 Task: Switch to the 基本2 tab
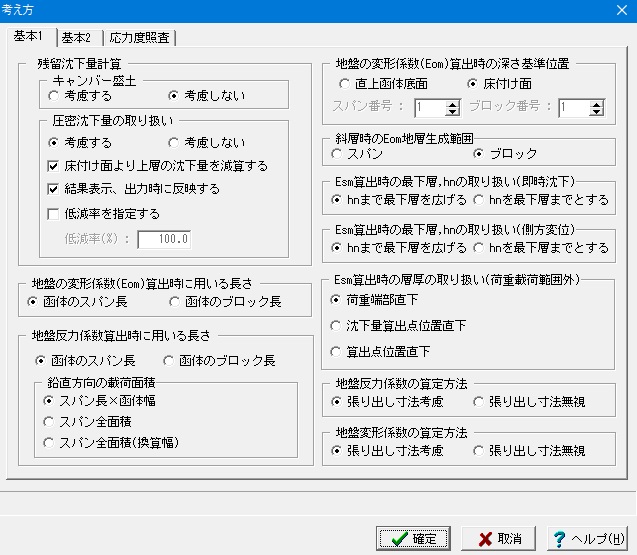[x=80, y=38]
